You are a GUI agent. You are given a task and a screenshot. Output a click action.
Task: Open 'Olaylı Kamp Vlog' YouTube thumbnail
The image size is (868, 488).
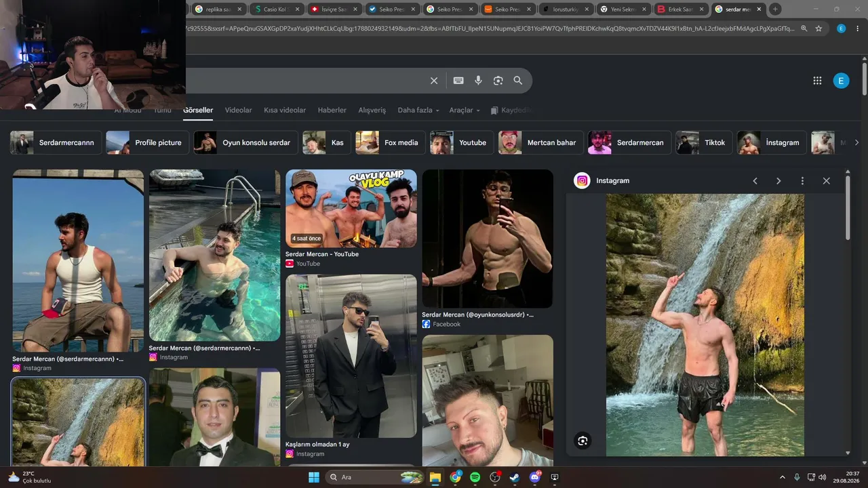[351, 208]
